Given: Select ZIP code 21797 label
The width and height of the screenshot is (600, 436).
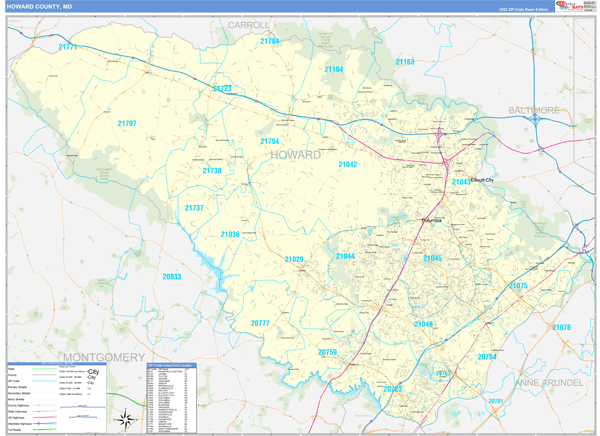Looking at the screenshot, I should [126, 124].
